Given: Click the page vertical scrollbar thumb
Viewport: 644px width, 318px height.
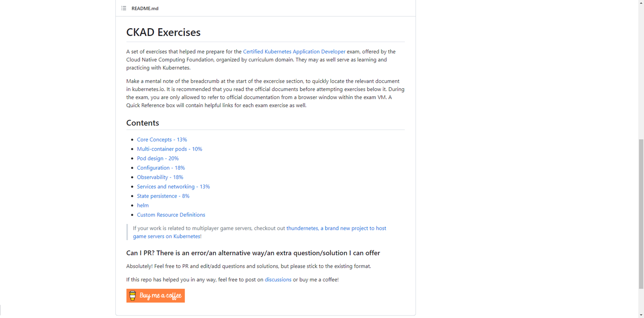Looking at the screenshot, I should tap(641, 214).
